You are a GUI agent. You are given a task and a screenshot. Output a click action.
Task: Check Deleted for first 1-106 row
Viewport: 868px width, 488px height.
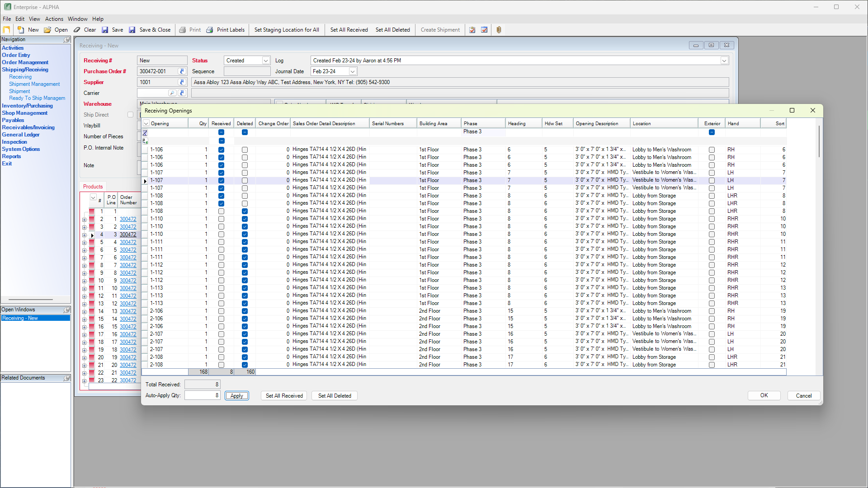point(245,150)
